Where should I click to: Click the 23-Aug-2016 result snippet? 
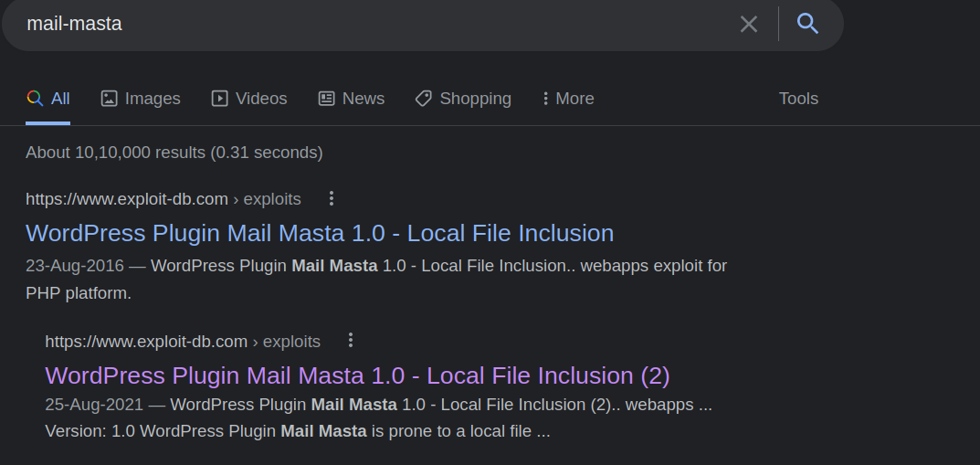click(x=376, y=279)
